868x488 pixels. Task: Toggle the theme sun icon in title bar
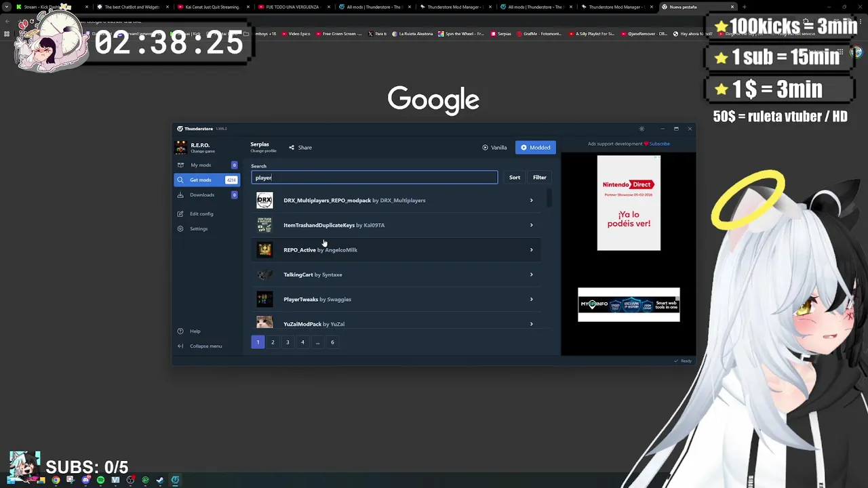(x=642, y=129)
